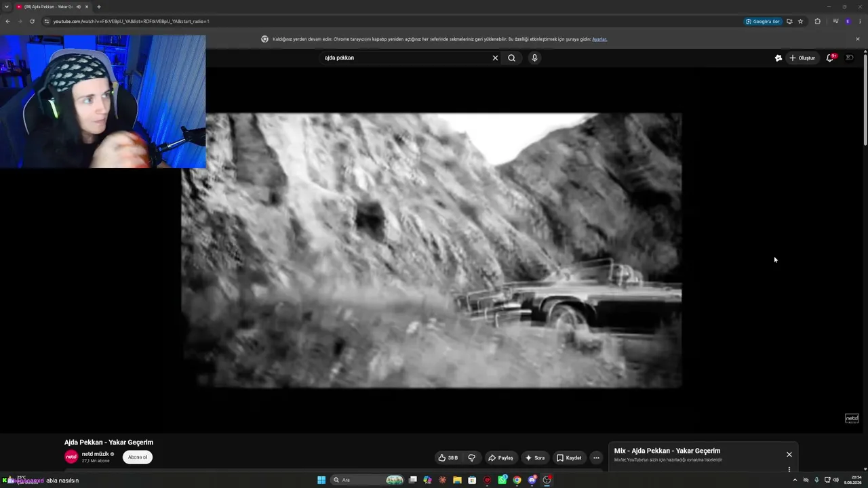868x488 pixels.
Task: Open the Windows Start menu
Action: [321, 480]
